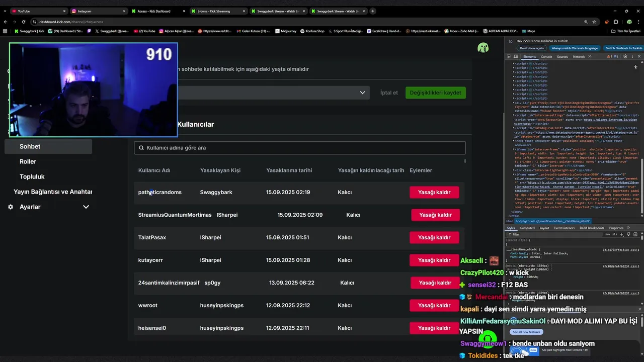This screenshot has height=362, width=644.
Task: Click the DevTools warning count indicator
Action: tap(609, 56)
